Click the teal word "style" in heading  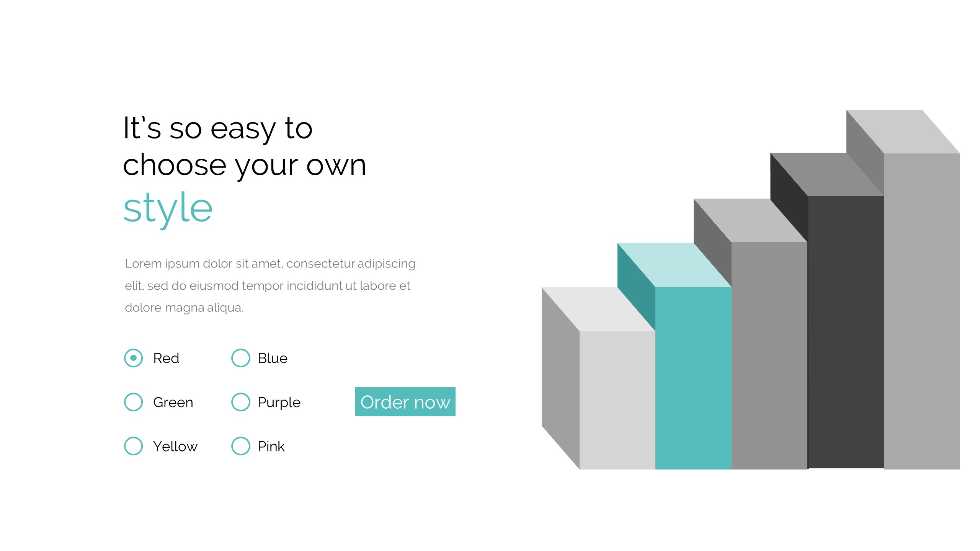click(x=168, y=209)
